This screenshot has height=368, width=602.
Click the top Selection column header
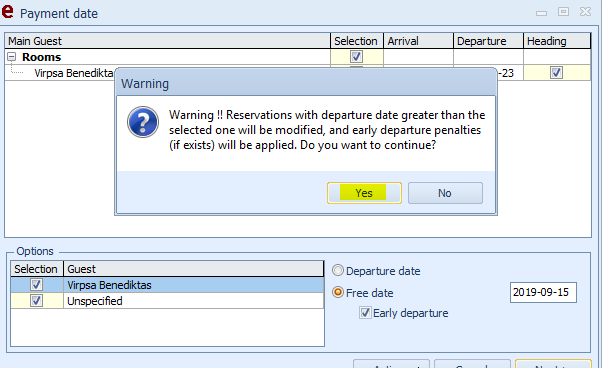coord(357,41)
